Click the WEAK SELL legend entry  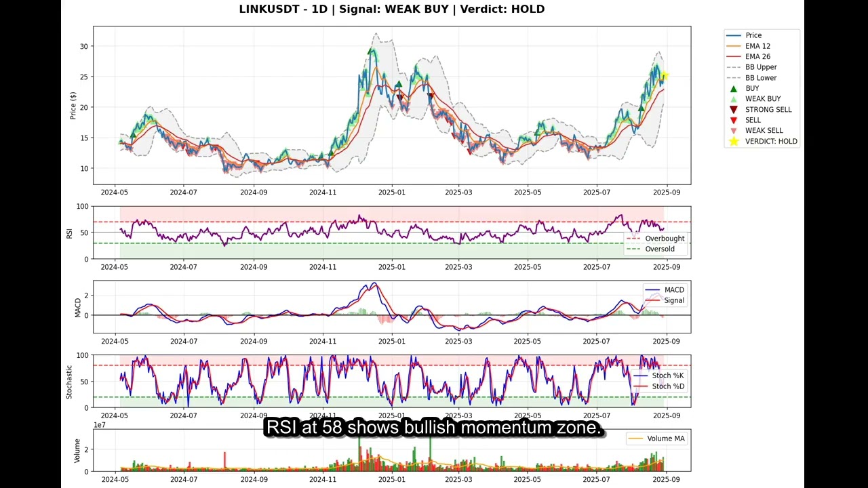(755, 131)
